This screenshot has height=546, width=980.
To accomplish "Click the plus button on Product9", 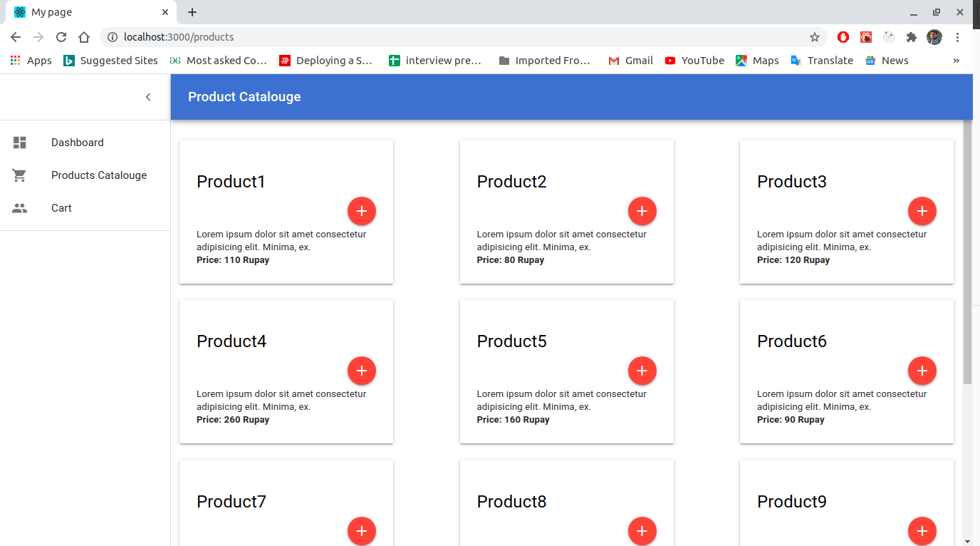I will (x=922, y=531).
